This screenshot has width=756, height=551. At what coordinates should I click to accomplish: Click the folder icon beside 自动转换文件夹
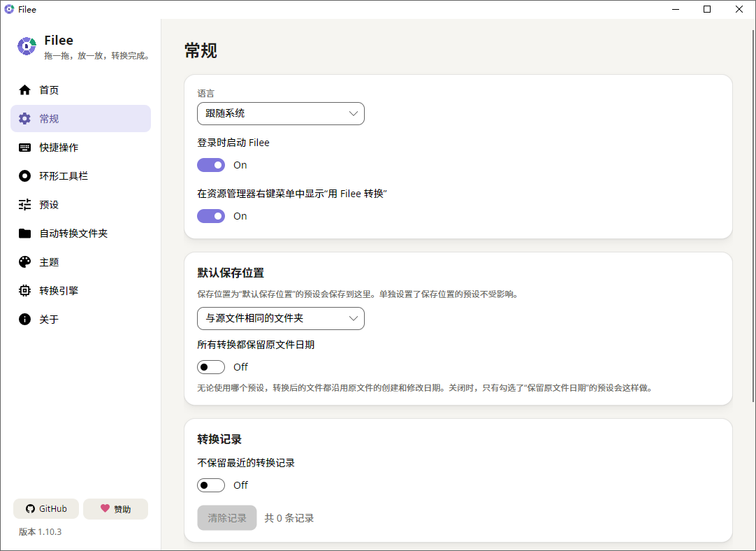coord(24,234)
